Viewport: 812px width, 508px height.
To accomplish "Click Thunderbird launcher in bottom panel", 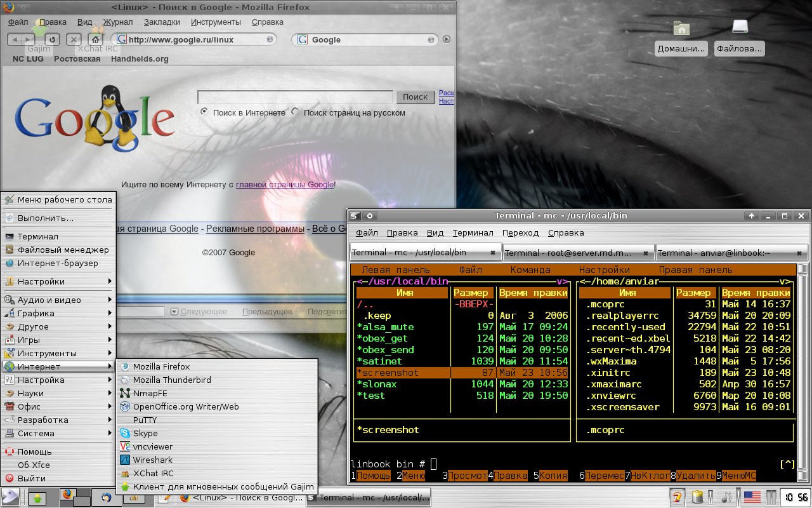I will (x=107, y=498).
